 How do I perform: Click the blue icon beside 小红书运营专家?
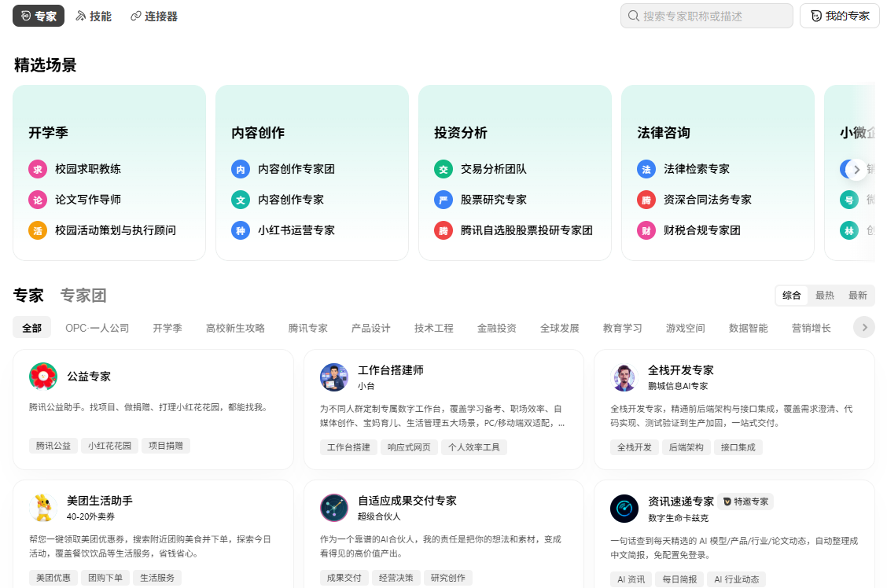[241, 230]
